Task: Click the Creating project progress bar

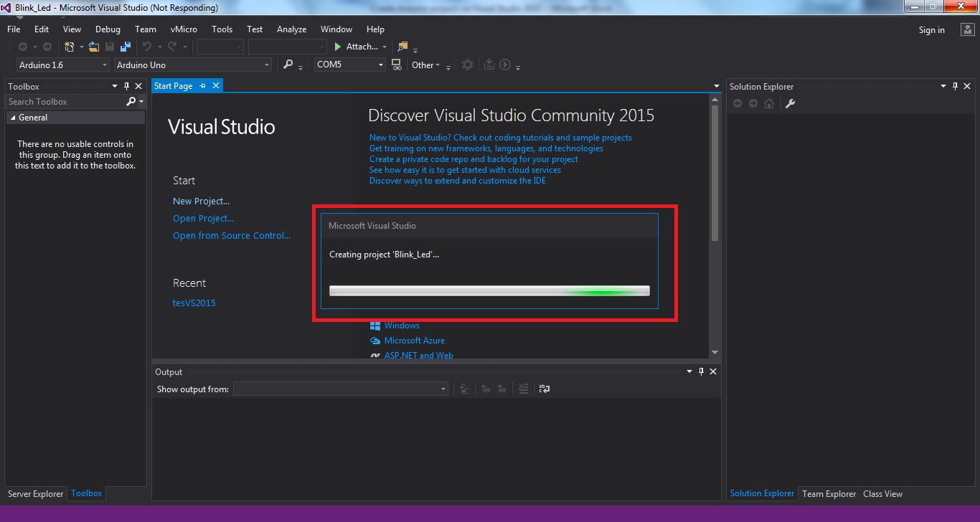Action: tap(489, 290)
